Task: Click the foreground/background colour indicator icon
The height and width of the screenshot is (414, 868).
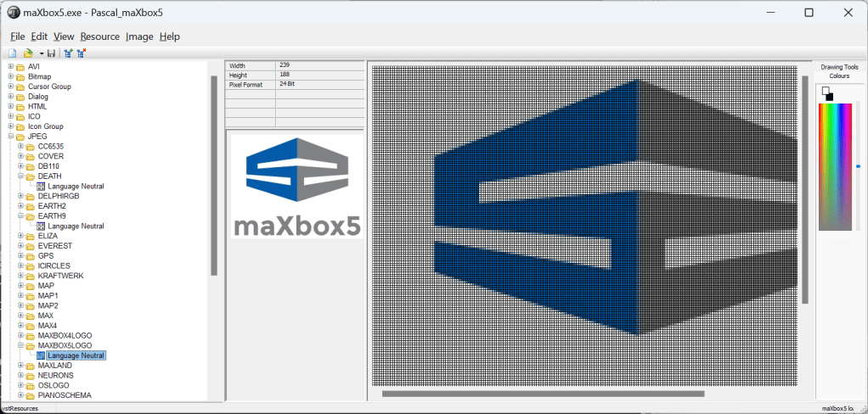Action: click(x=827, y=93)
